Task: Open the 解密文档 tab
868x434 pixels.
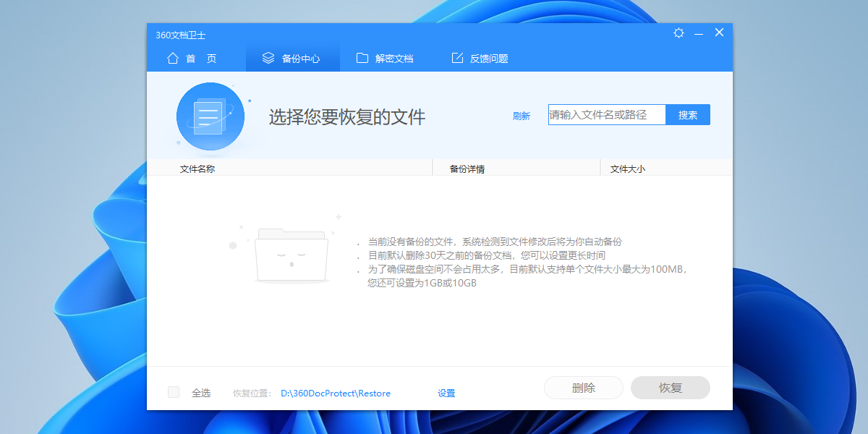Action: click(x=385, y=59)
